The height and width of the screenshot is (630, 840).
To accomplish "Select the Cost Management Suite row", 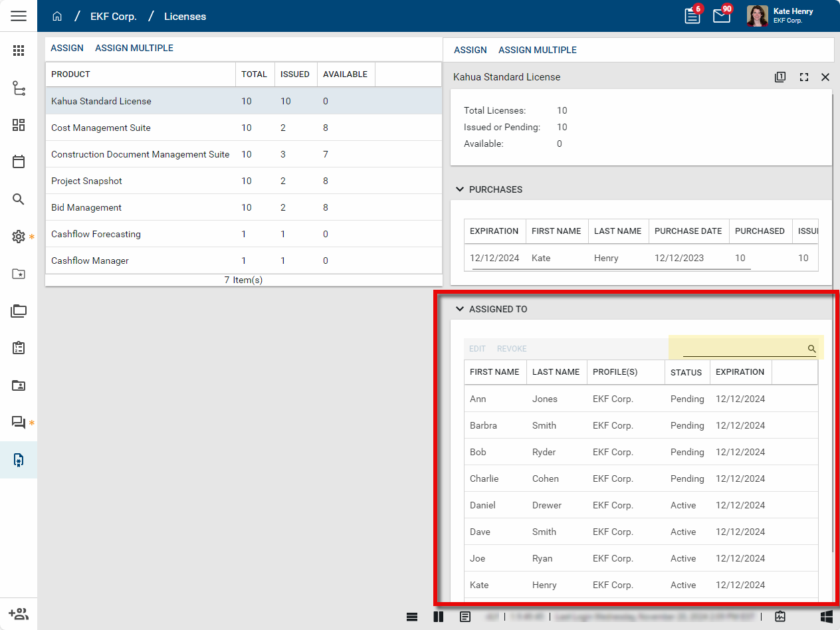I will (101, 128).
